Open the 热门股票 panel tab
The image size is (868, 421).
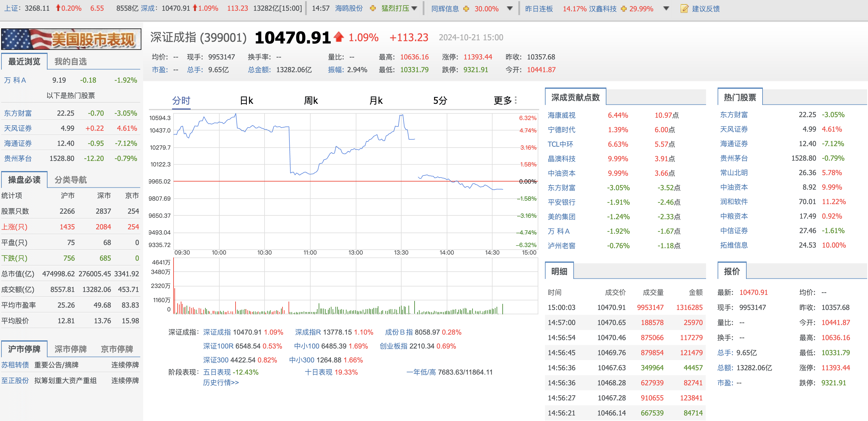(740, 97)
